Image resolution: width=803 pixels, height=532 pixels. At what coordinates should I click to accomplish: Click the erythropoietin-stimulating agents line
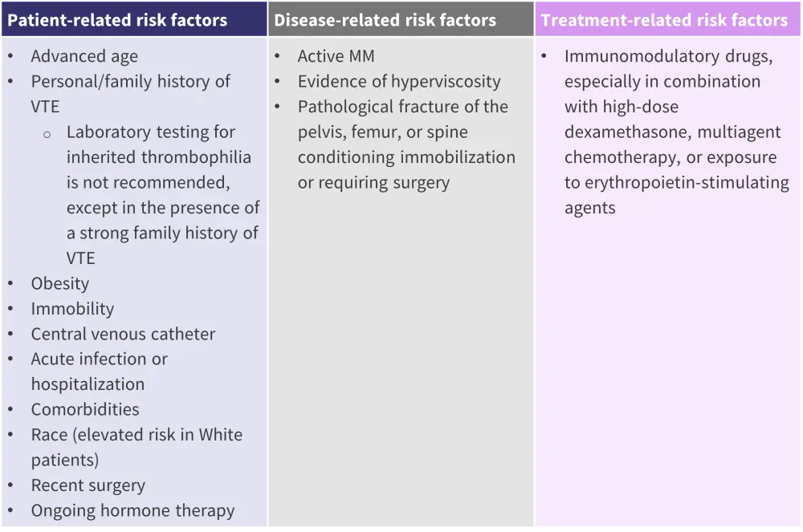[x=676, y=183]
